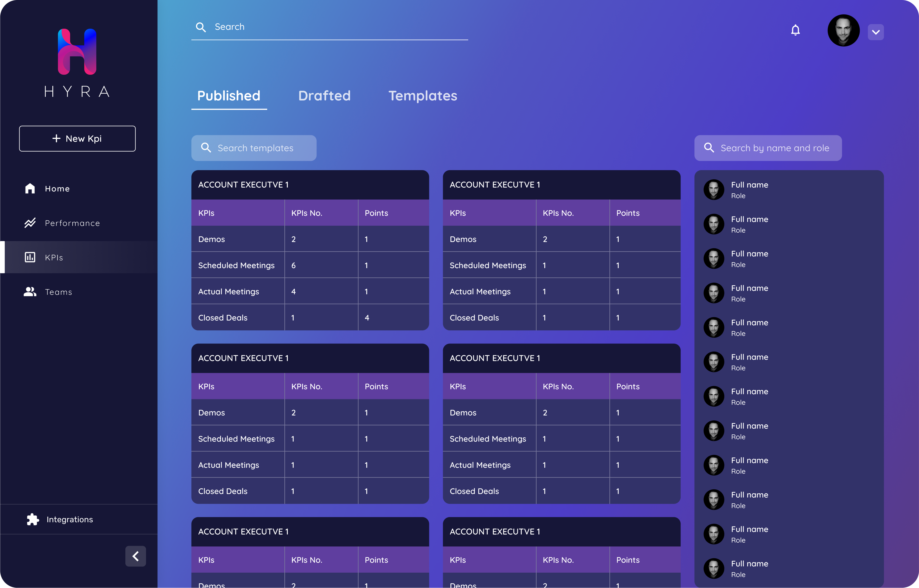The height and width of the screenshot is (588, 919).
Task: Click the third Full name avatar in the list
Action: (714, 259)
